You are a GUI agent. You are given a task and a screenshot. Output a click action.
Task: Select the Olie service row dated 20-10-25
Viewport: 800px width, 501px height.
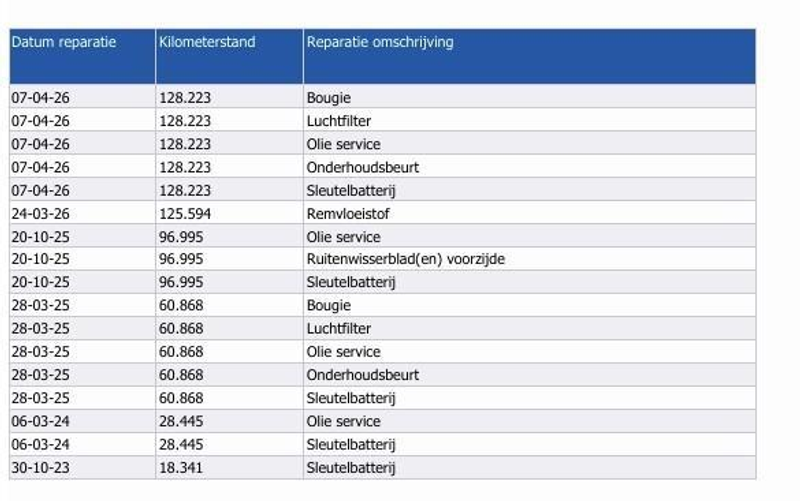tap(383, 236)
